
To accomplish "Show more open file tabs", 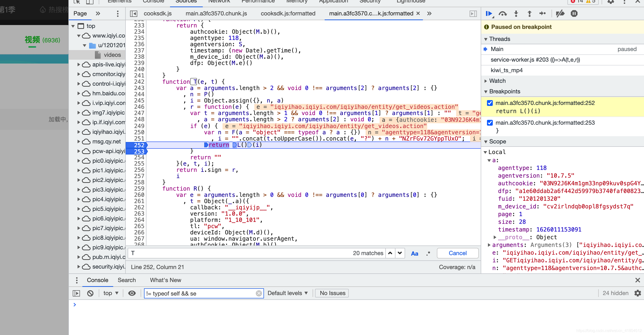I will (x=429, y=13).
